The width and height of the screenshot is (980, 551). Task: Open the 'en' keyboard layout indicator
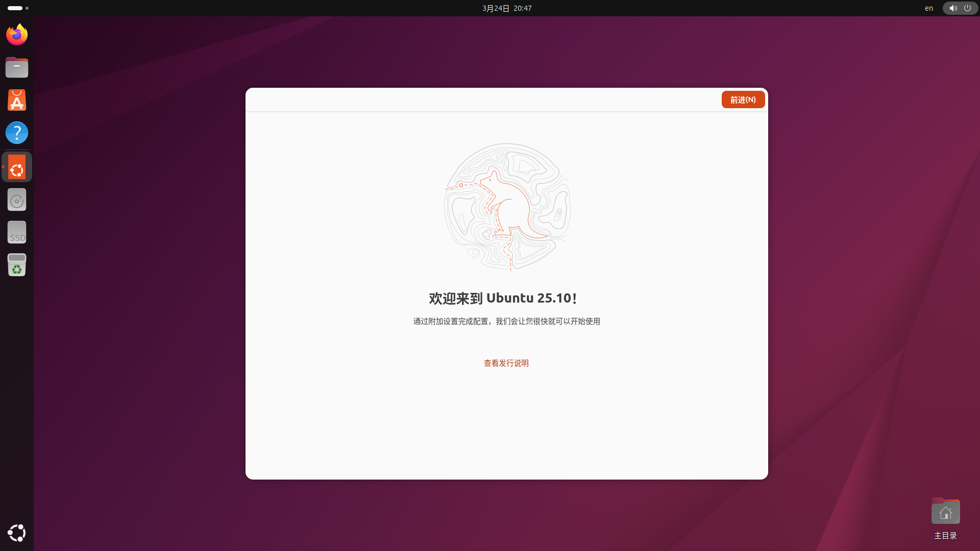click(x=928, y=8)
